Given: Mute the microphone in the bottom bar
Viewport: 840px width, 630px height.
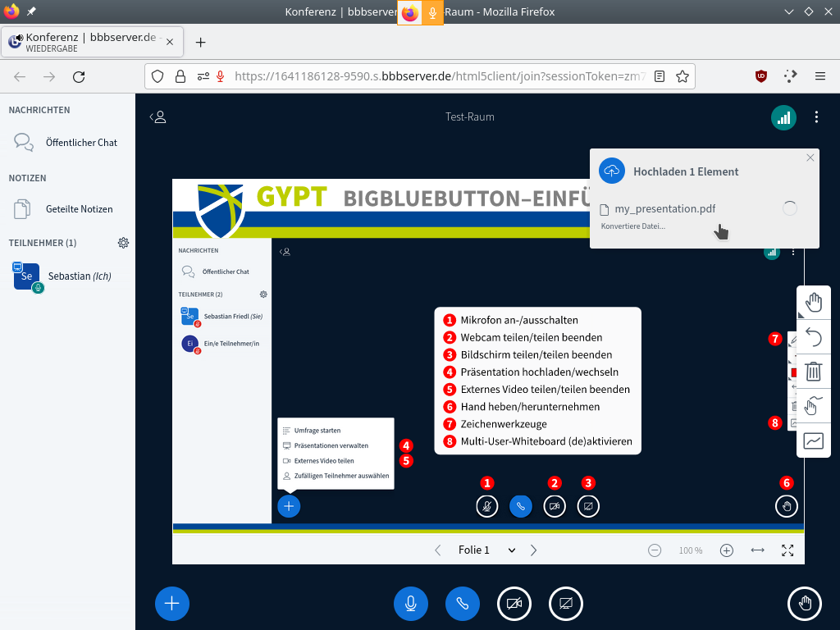Looking at the screenshot, I should pyautogui.click(x=410, y=604).
